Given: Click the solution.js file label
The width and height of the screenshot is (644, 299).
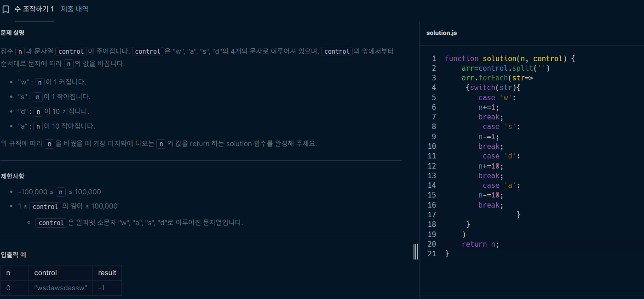Looking at the screenshot, I should click(442, 33).
